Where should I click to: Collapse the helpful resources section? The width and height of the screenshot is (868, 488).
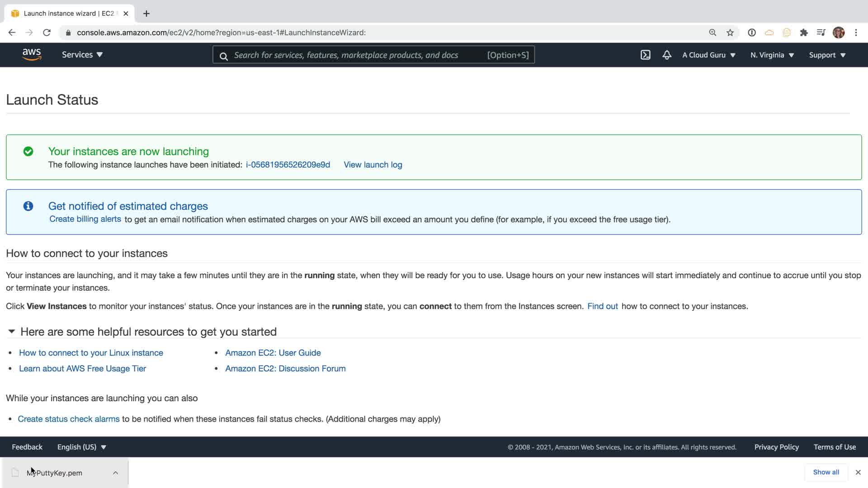[x=12, y=332]
